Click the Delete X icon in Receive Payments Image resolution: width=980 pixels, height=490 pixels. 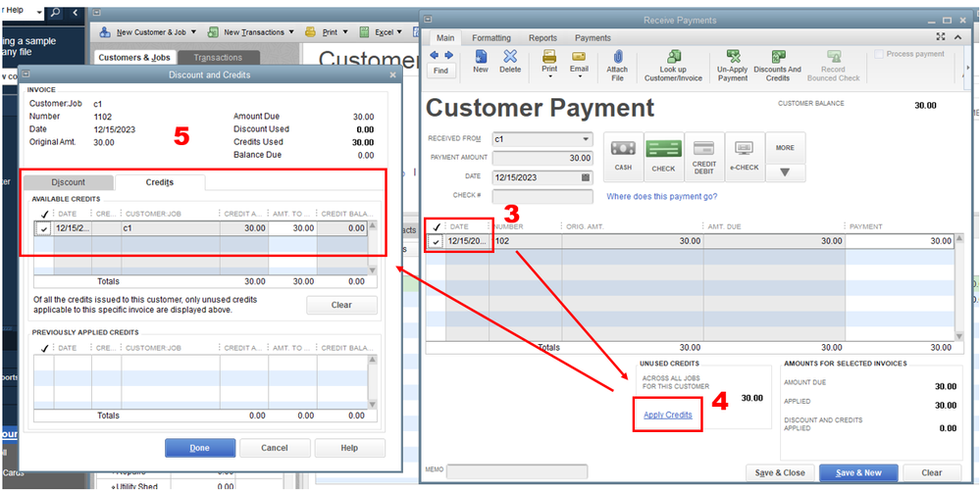[x=510, y=57]
